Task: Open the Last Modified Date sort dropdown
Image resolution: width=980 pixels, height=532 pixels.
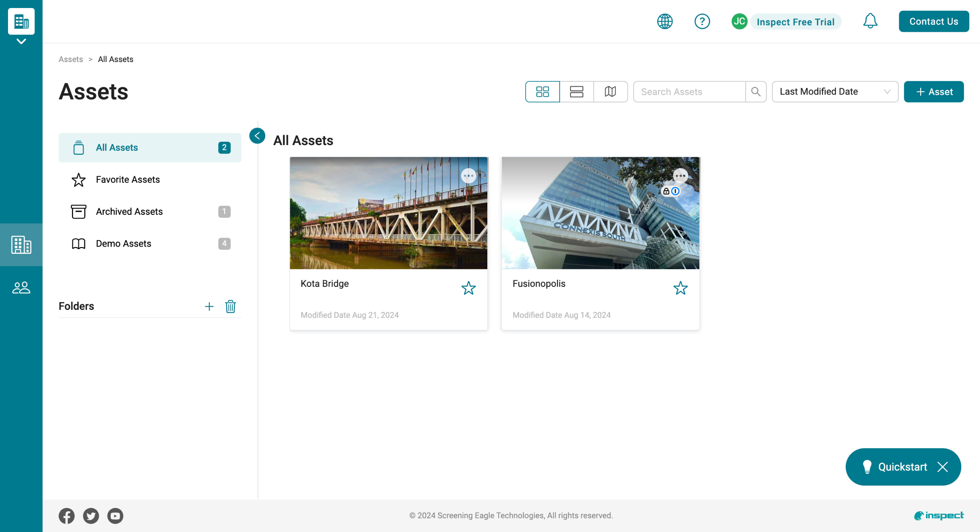Action: click(x=835, y=92)
